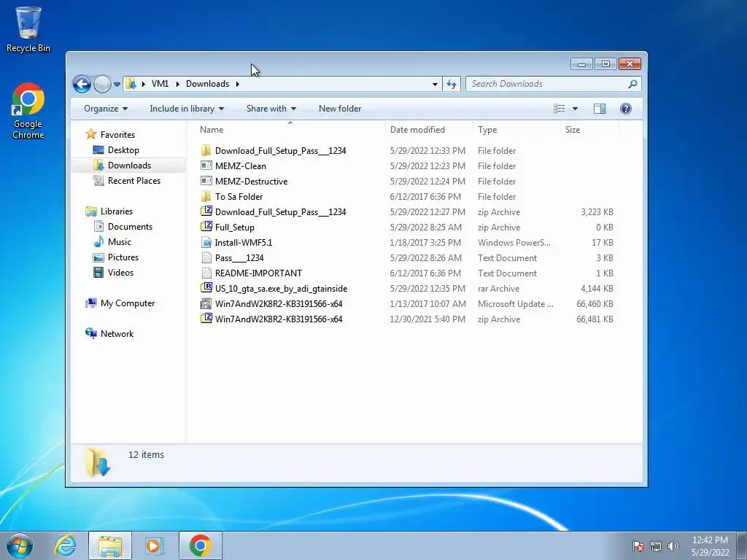Open the Organize menu
Screen dimensions: 747x560
pos(106,109)
